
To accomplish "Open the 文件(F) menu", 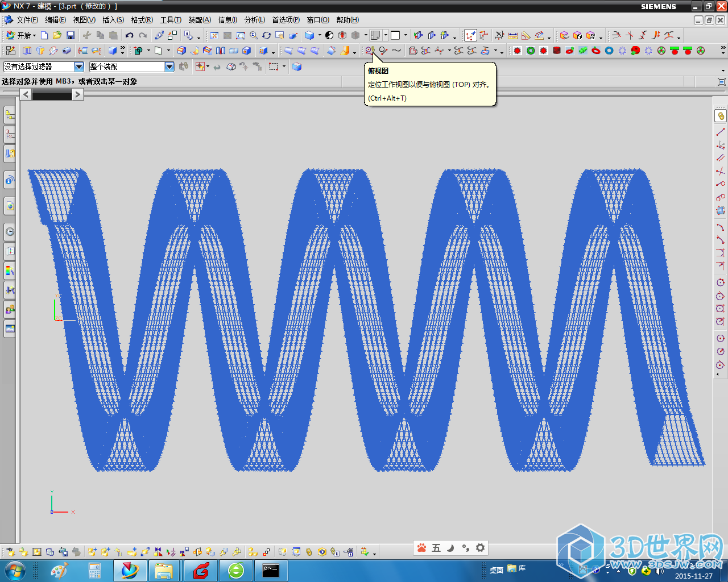I will (27, 20).
